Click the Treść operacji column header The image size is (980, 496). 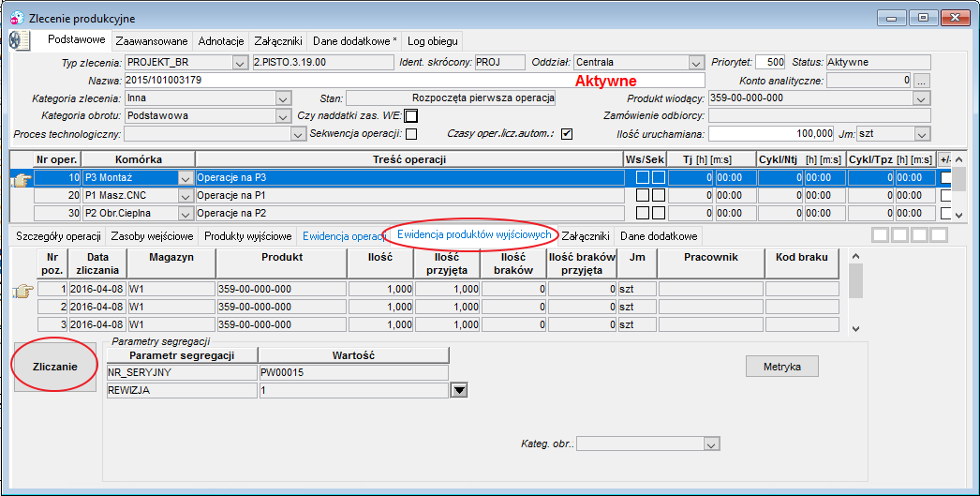click(x=409, y=159)
